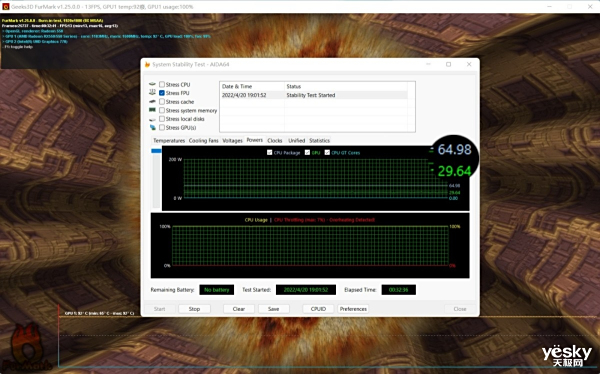
Task: Enable the Stress CPU checkbox
Action: pyautogui.click(x=162, y=84)
